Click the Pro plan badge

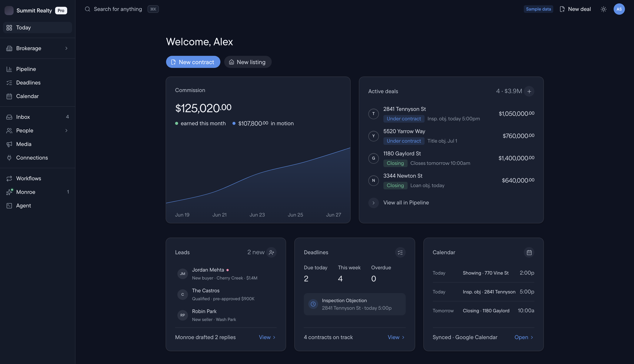pyautogui.click(x=61, y=11)
